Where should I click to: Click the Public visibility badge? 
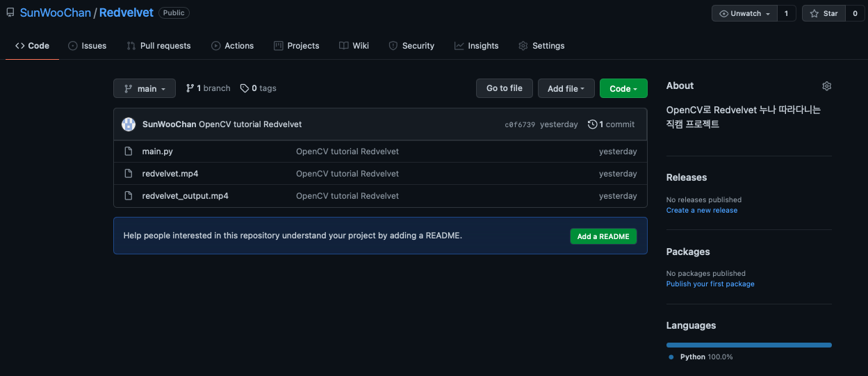pos(174,13)
